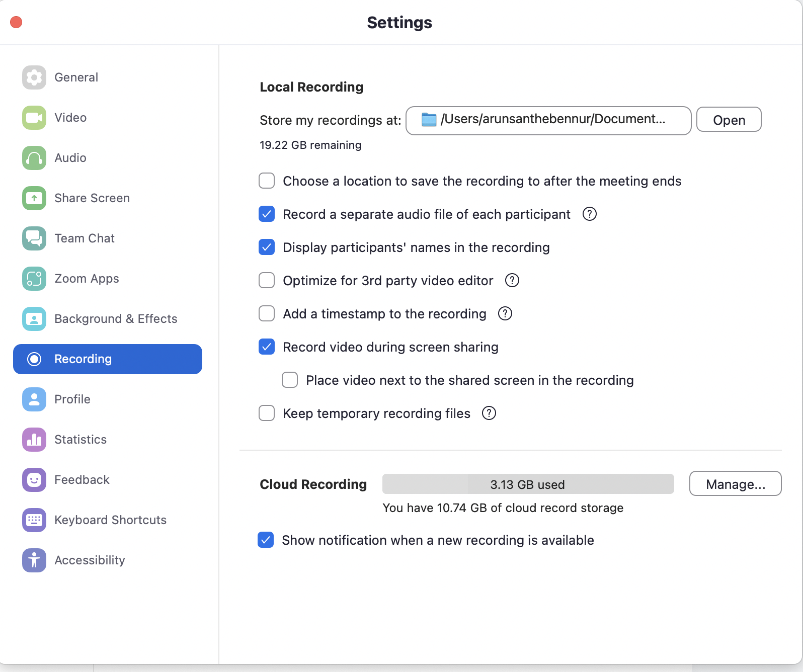Open the Profile person icon
The height and width of the screenshot is (672, 803).
click(x=34, y=399)
